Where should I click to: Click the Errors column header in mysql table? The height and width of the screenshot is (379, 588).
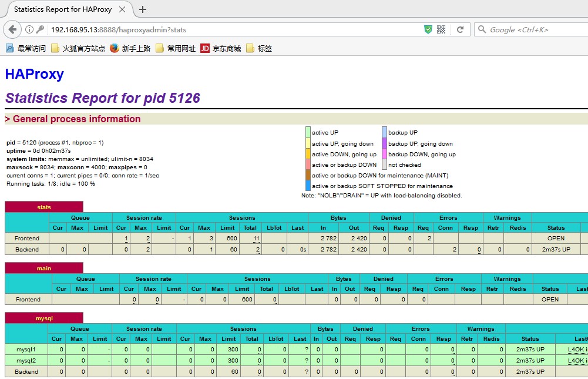click(x=421, y=328)
